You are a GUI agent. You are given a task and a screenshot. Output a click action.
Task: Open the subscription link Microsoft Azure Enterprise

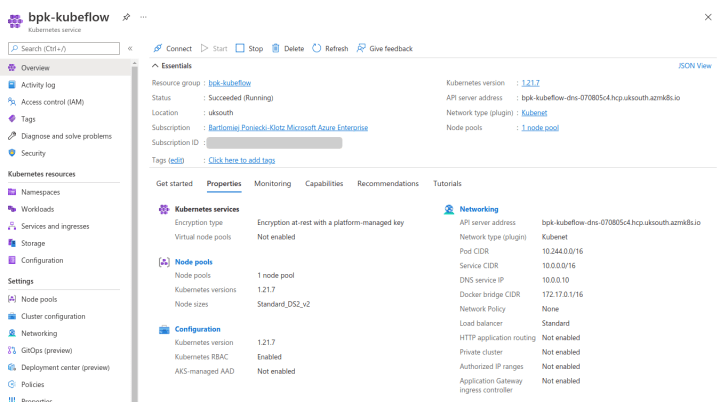click(x=288, y=127)
